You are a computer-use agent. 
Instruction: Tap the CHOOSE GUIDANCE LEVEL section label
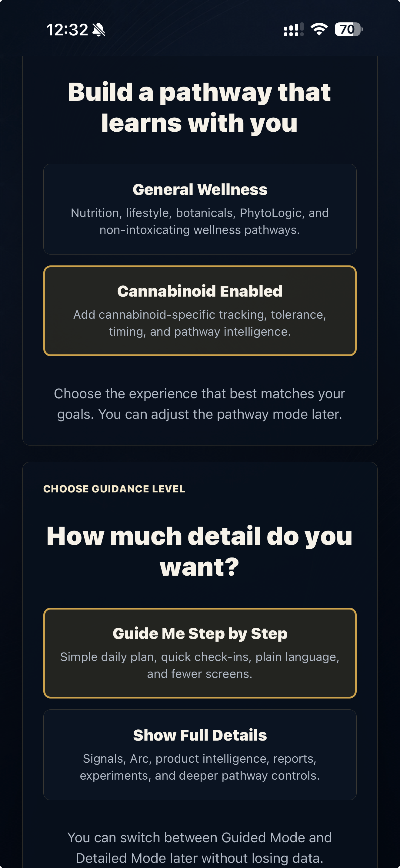pos(114,489)
